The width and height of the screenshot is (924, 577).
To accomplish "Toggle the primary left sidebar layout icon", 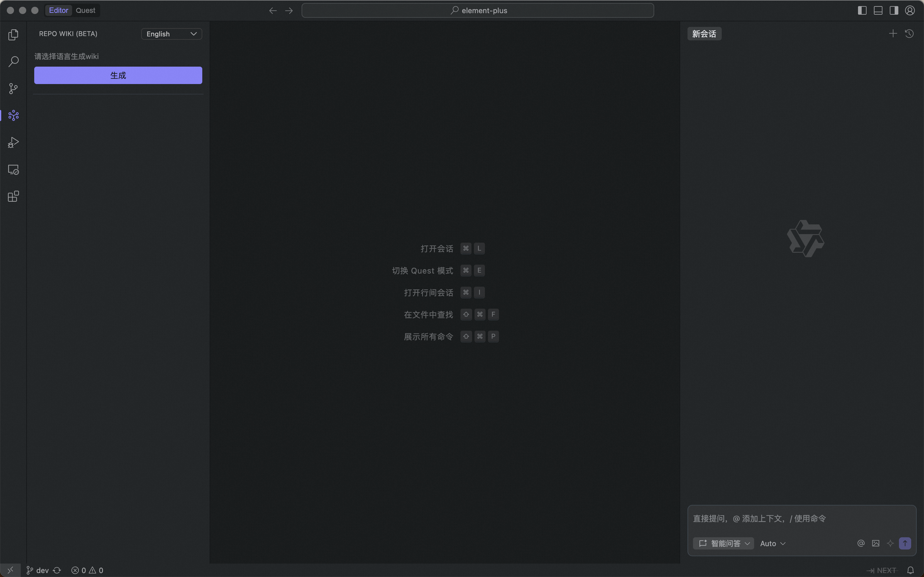I will [862, 10].
